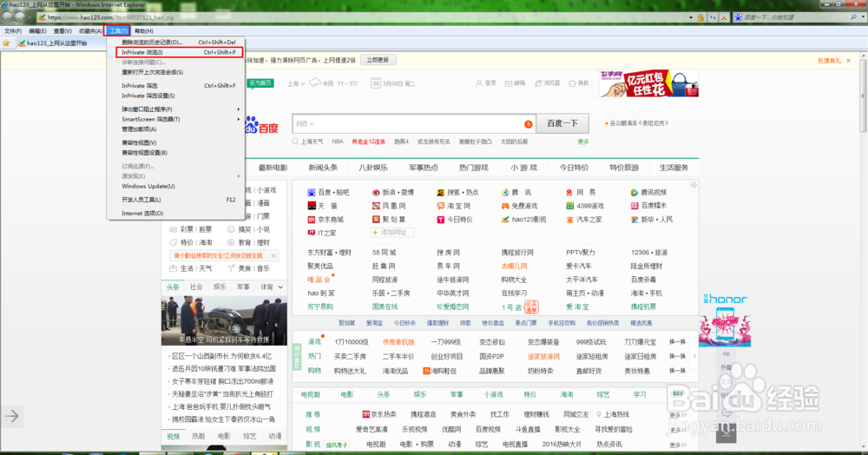Open the recent pages dropdown beside forward arrow
Screen dimensions: 868x455
30,17
